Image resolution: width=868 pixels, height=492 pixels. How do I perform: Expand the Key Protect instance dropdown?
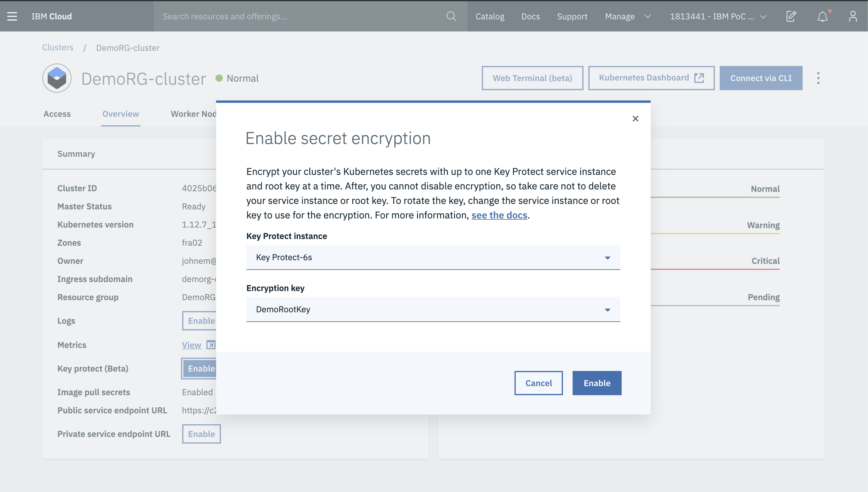608,257
